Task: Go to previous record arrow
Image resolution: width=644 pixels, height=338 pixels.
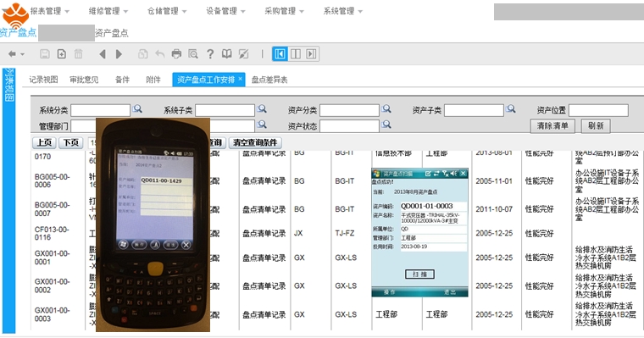Action: pos(103,54)
